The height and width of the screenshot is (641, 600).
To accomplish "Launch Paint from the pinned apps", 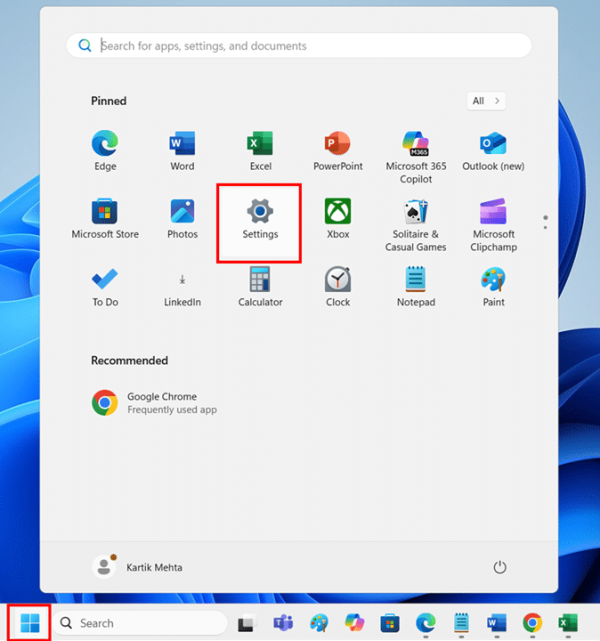I will [493, 287].
